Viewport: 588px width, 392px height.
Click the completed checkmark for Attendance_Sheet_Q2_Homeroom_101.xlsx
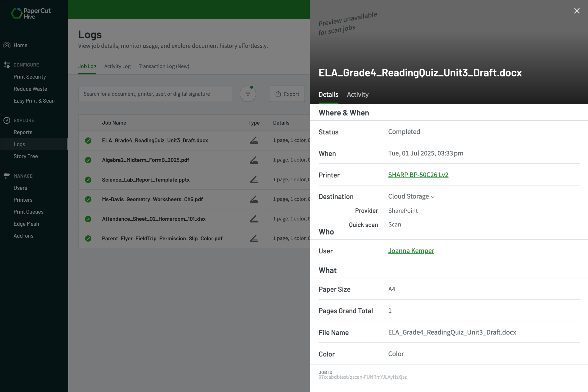tap(88, 219)
